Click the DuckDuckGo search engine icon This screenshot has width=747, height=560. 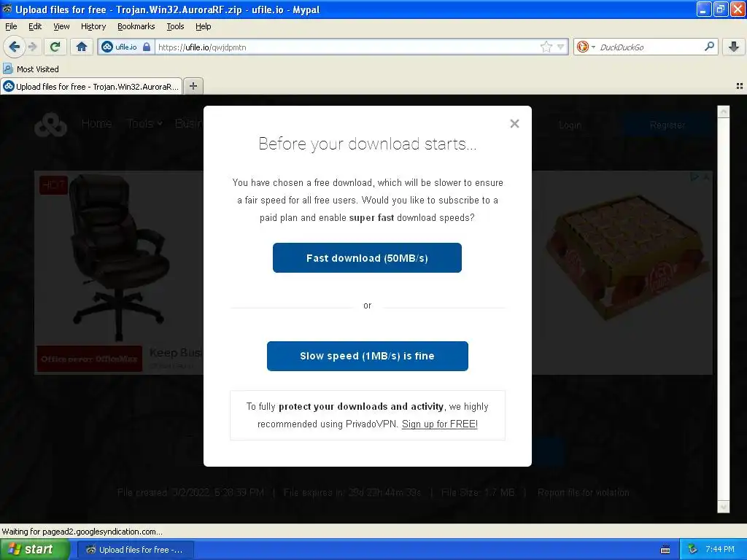point(582,47)
